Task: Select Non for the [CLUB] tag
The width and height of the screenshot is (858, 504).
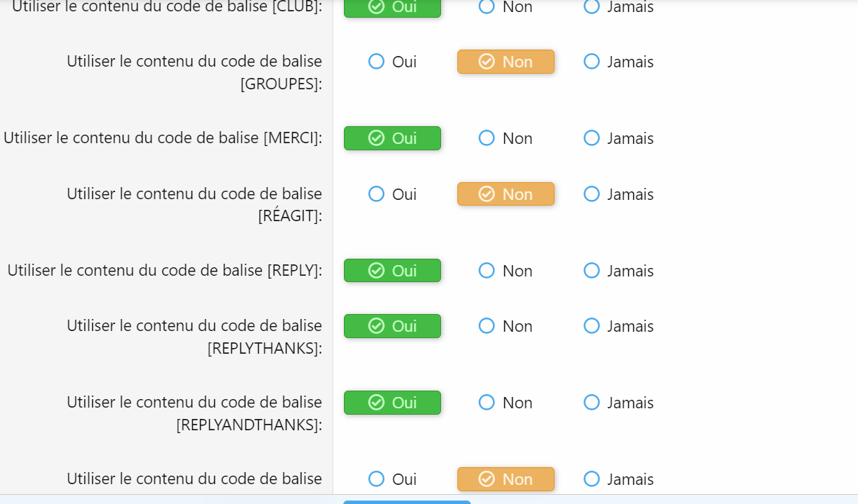Action: [486, 6]
